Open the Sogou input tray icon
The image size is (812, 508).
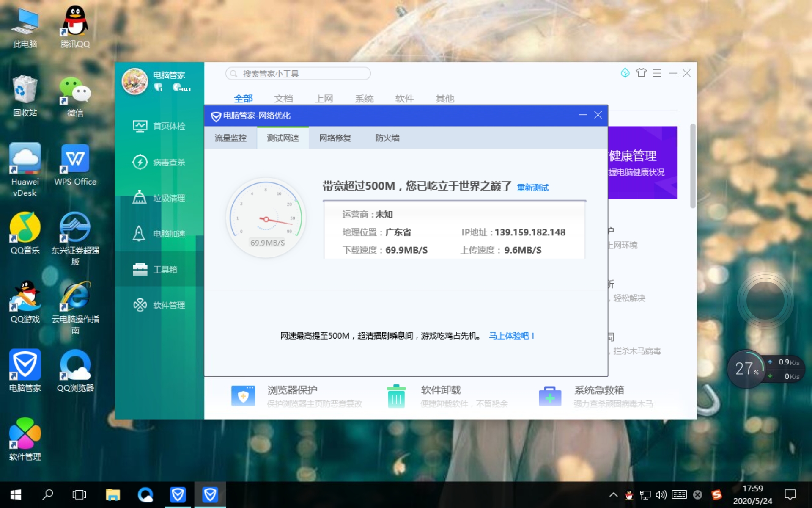pyautogui.click(x=716, y=494)
